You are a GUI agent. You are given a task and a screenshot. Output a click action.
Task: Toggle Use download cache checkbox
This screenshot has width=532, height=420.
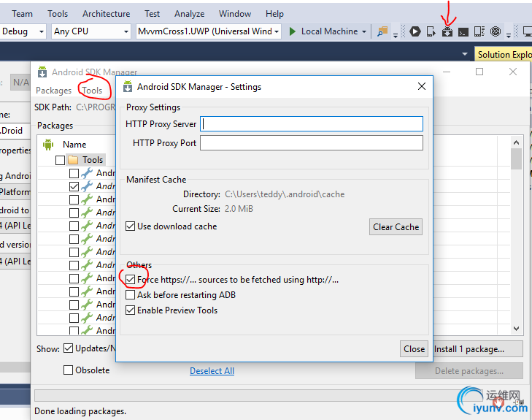[131, 226]
